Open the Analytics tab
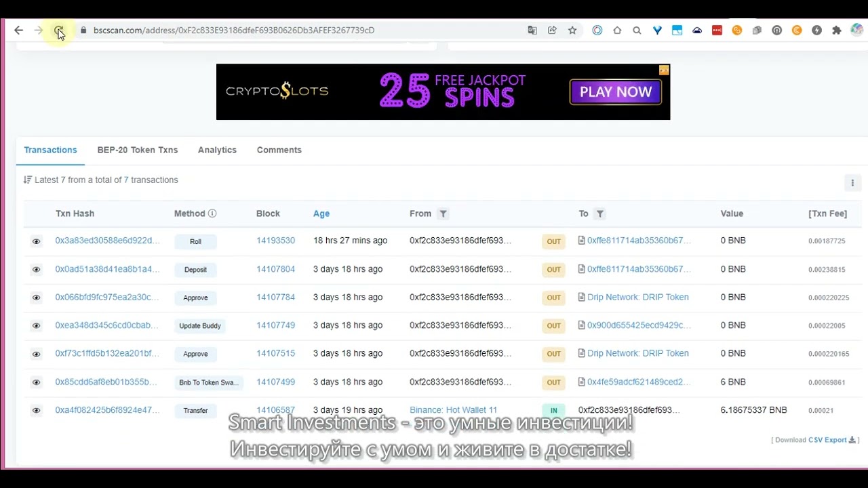 point(217,150)
